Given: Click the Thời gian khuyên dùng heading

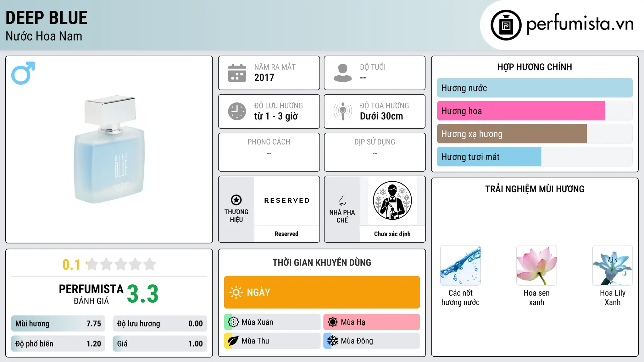Looking at the screenshot, I should 322,263.
